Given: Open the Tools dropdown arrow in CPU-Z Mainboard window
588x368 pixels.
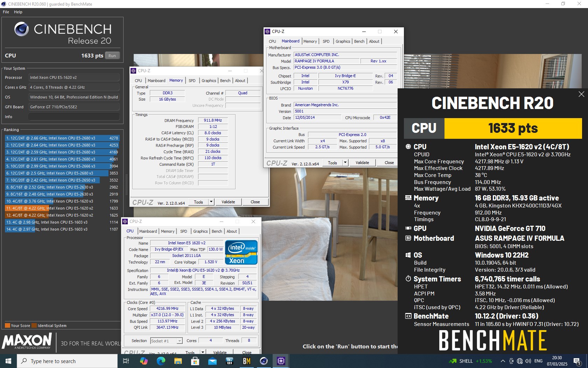Looking at the screenshot, I should pos(345,163).
